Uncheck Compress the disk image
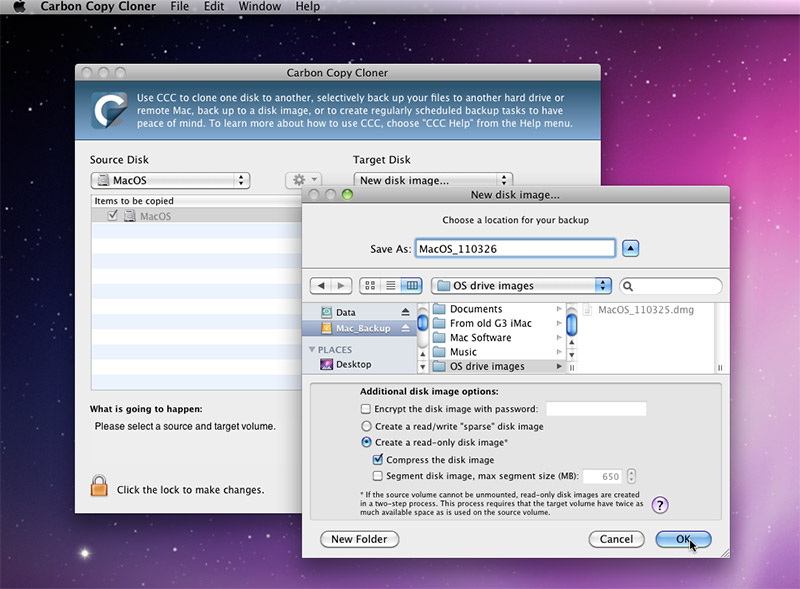Viewport: 800px width, 589px height. (378, 460)
